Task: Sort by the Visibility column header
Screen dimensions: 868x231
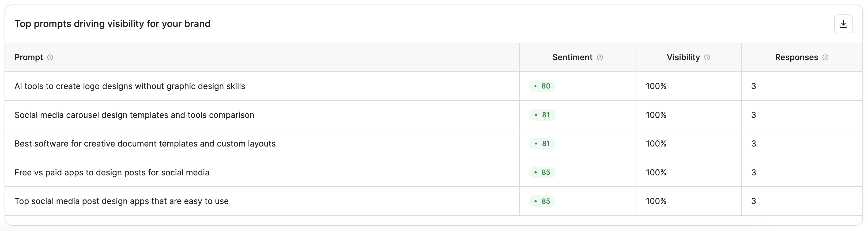Action: tap(683, 57)
